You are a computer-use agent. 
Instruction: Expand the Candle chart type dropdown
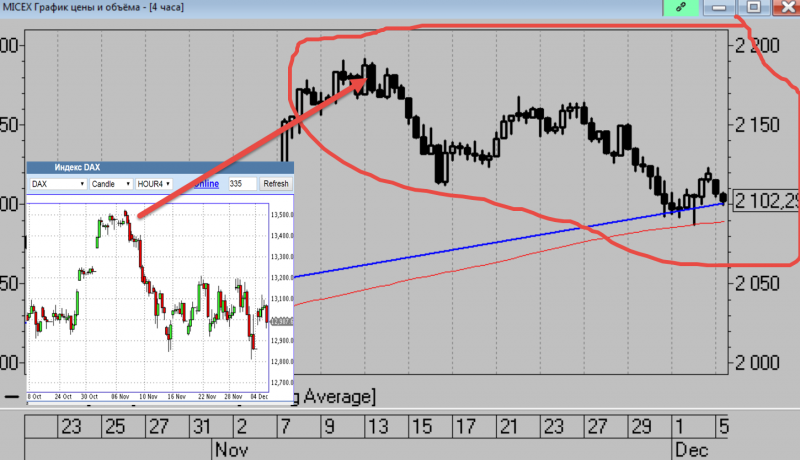click(x=111, y=184)
